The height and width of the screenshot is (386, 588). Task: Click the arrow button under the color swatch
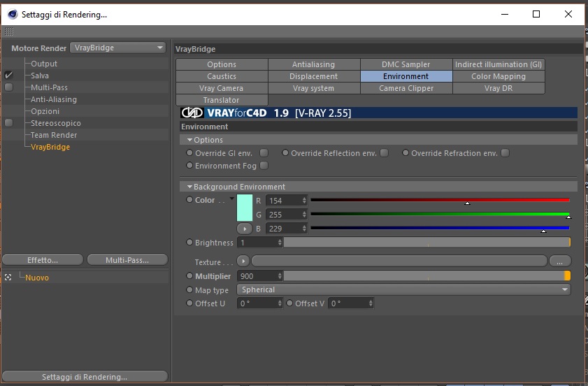coord(245,229)
